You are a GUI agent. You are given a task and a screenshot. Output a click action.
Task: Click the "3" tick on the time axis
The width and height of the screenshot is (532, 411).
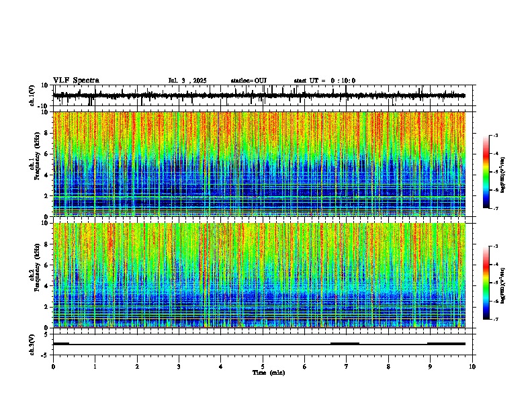point(179,367)
